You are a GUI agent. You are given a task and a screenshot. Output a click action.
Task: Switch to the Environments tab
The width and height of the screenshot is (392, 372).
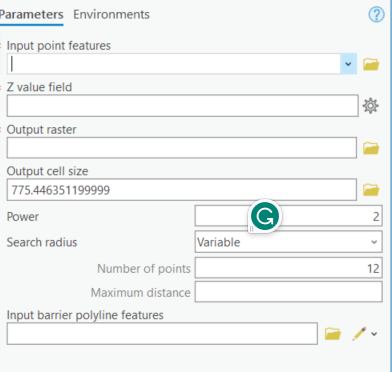(111, 15)
